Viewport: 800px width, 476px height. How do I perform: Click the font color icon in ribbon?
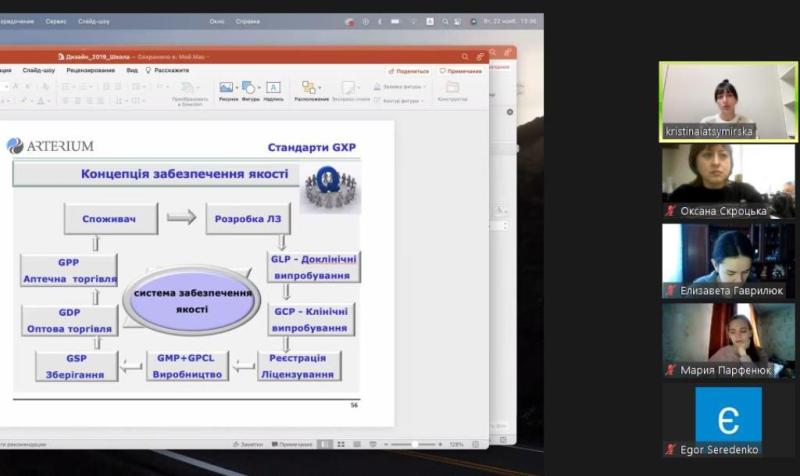[41, 101]
